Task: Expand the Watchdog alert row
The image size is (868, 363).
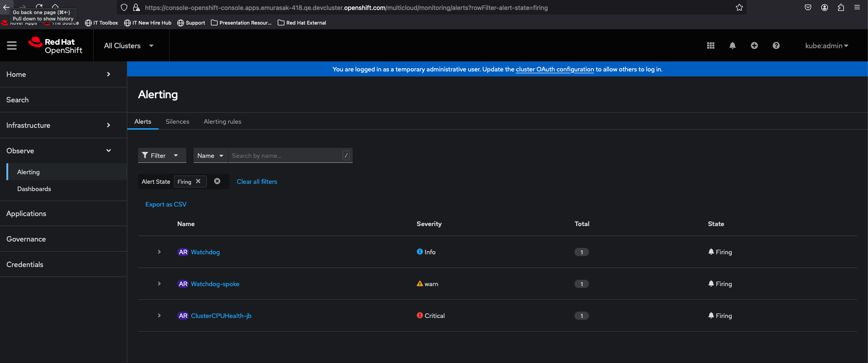Action: point(159,252)
